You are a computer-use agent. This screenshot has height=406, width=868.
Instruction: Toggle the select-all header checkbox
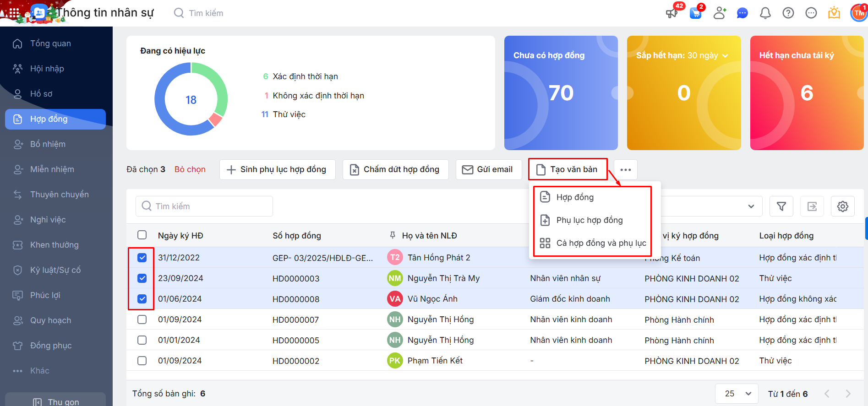point(142,235)
